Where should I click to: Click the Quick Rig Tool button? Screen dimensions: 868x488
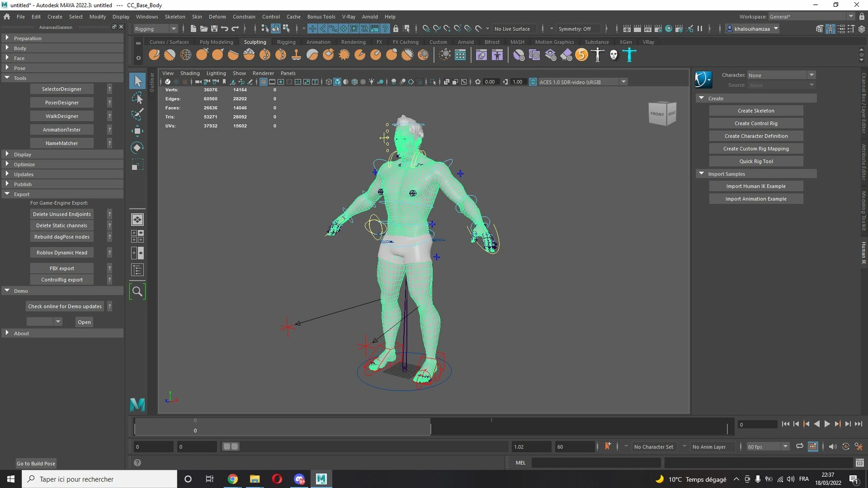pyautogui.click(x=756, y=161)
